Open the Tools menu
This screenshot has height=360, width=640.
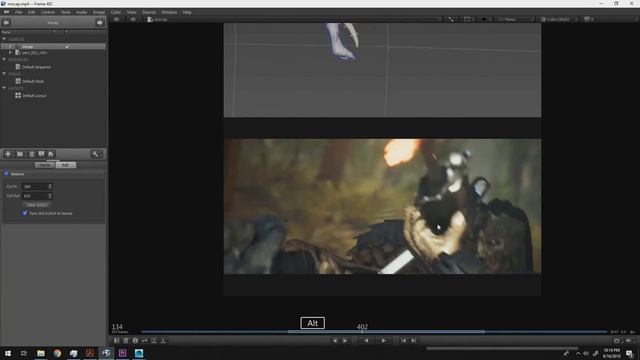(x=65, y=12)
